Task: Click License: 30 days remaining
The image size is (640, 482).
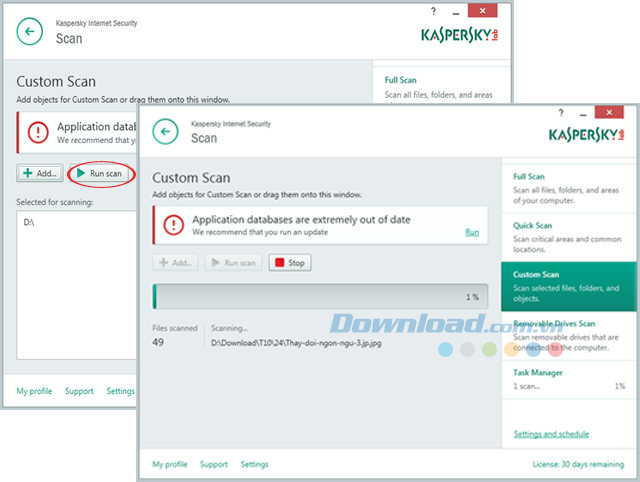Action: tap(579, 465)
